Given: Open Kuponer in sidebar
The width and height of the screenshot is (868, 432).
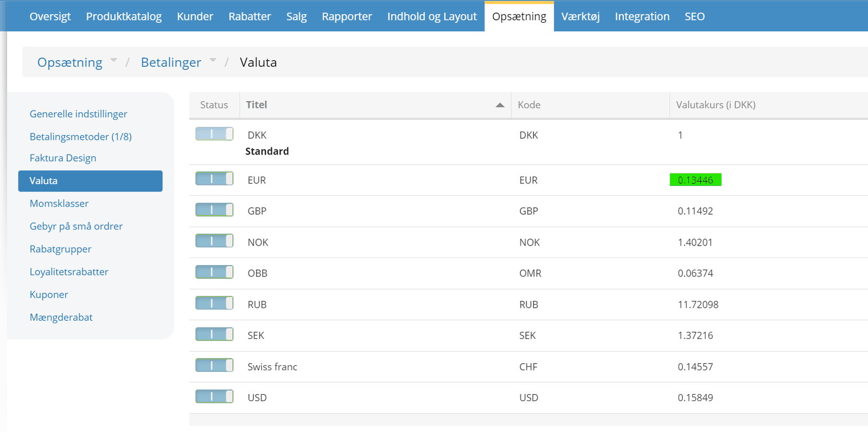Looking at the screenshot, I should [x=49, y=294].
